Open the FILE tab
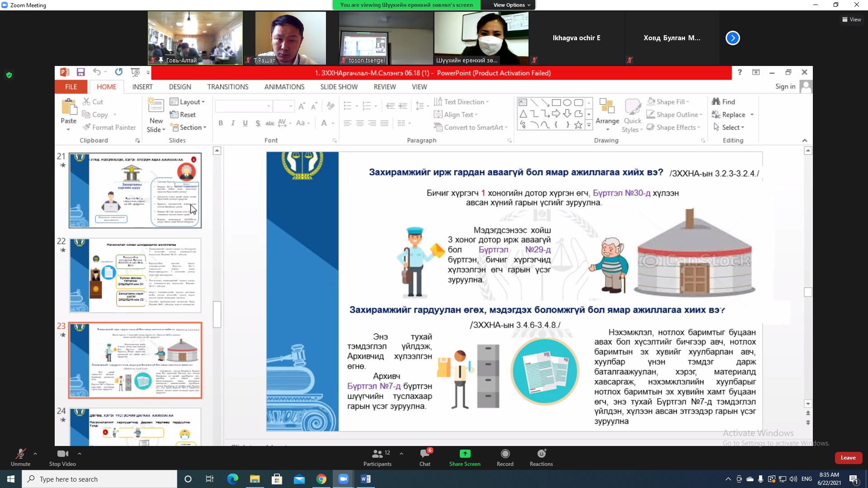The image size is (868, 488). [71, 87]
